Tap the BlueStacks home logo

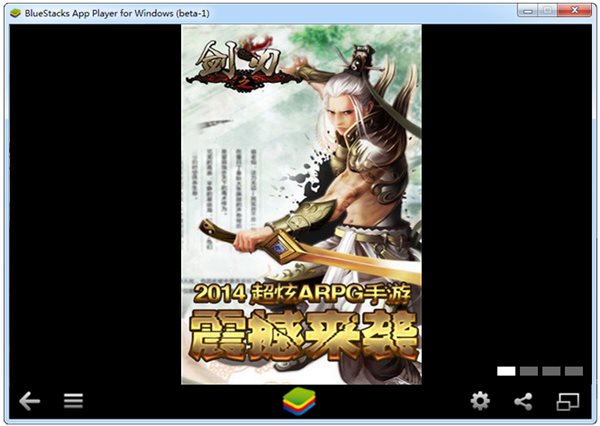[299, 402]
